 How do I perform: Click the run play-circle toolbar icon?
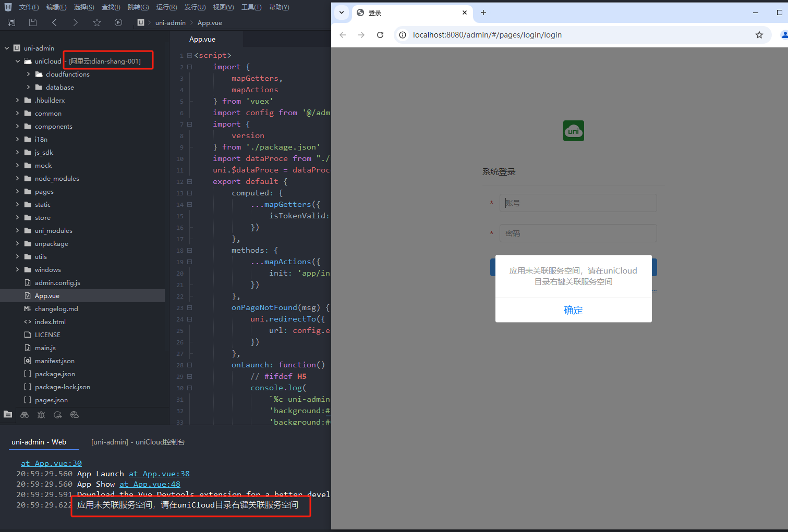tap(118, 22)
